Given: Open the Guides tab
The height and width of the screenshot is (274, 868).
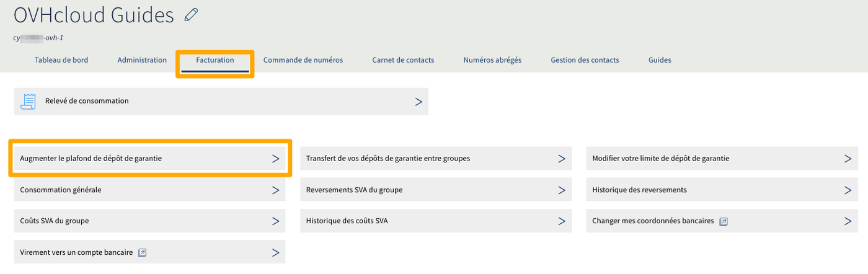Looking at the screenshot, I should click(660, 60).
